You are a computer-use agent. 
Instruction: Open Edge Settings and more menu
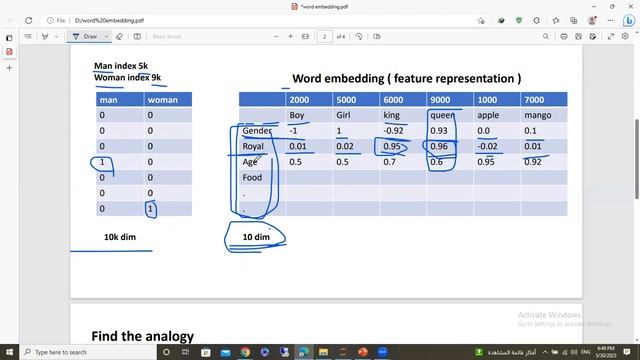click(x=610, y=20)
